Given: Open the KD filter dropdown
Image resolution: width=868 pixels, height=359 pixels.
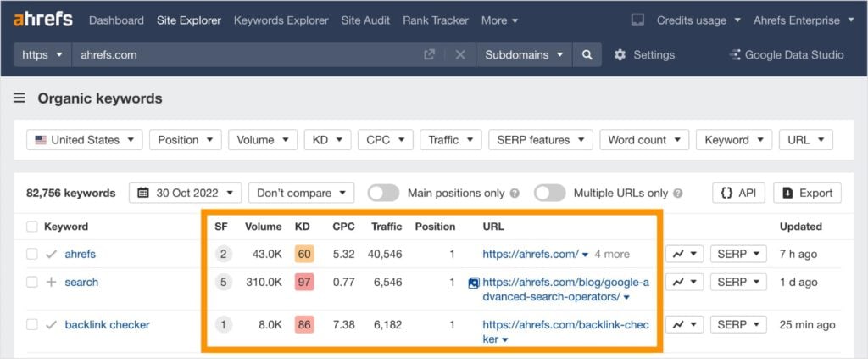Looking at the screenshot, I should click(x=328, y=139).
